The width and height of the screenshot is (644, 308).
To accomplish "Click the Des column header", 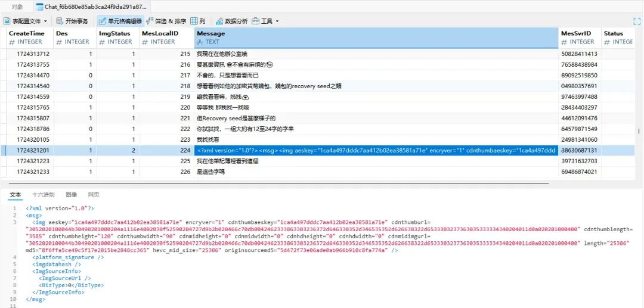I will coord(75,38).
